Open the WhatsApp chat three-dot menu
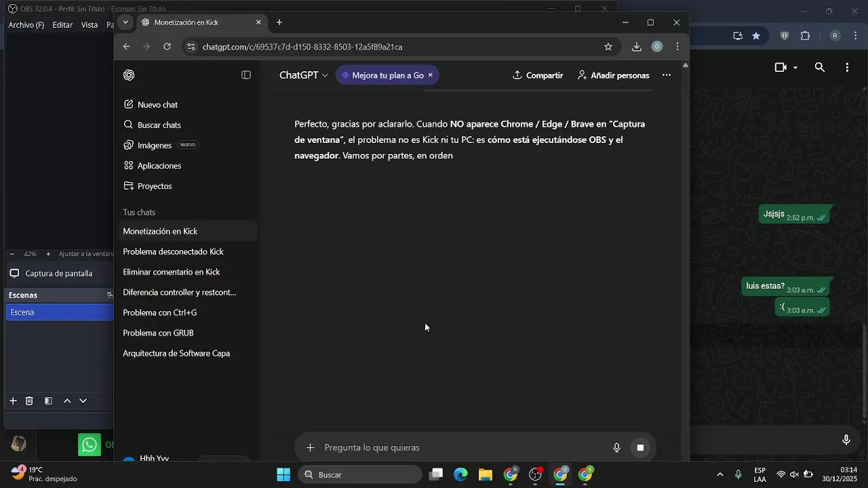The width and height of the screenshot is (868, 488). click(x=848, y=68)
